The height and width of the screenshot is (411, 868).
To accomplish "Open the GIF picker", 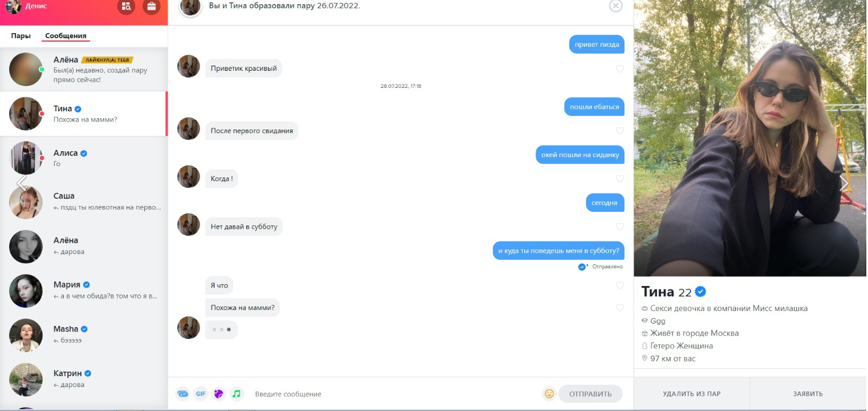I will tap(201, 394).
